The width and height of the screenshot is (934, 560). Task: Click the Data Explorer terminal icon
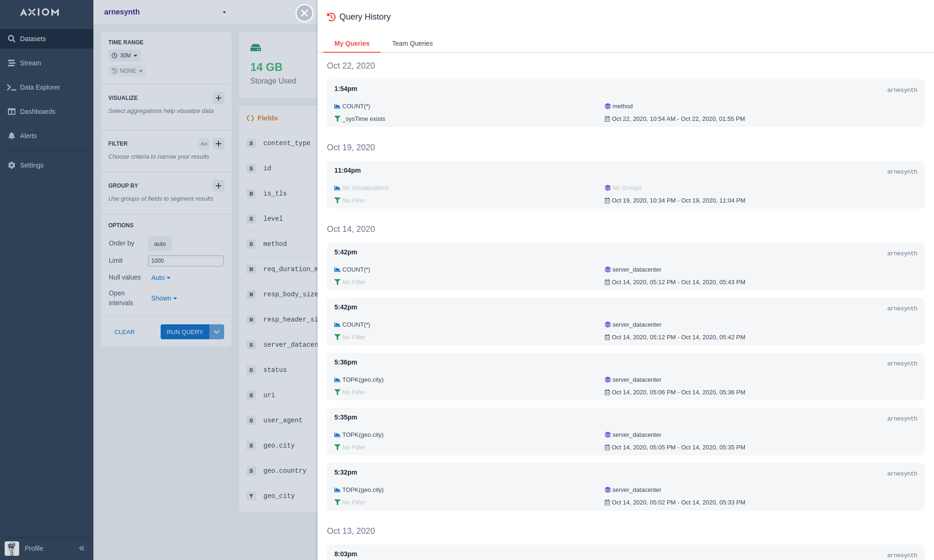click(12, 87)
